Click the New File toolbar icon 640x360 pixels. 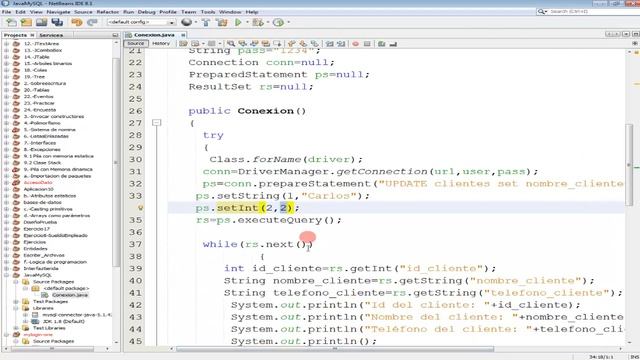[11, 22]
